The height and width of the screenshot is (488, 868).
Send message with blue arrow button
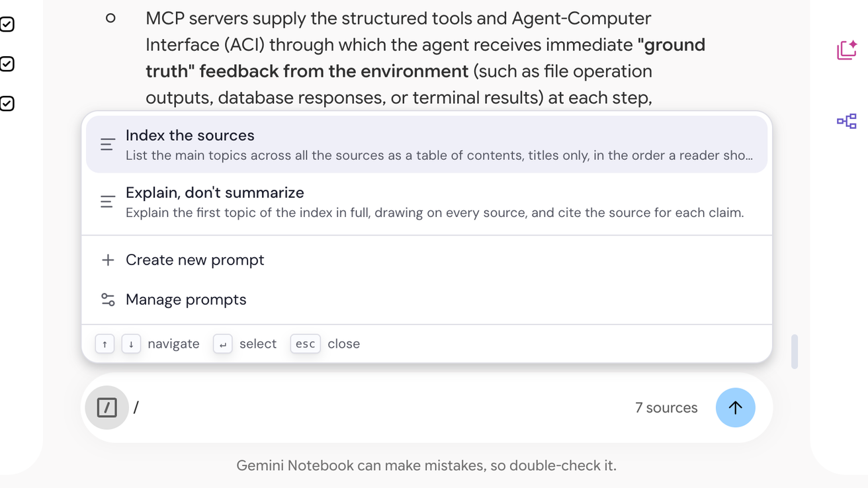[735, 407]
